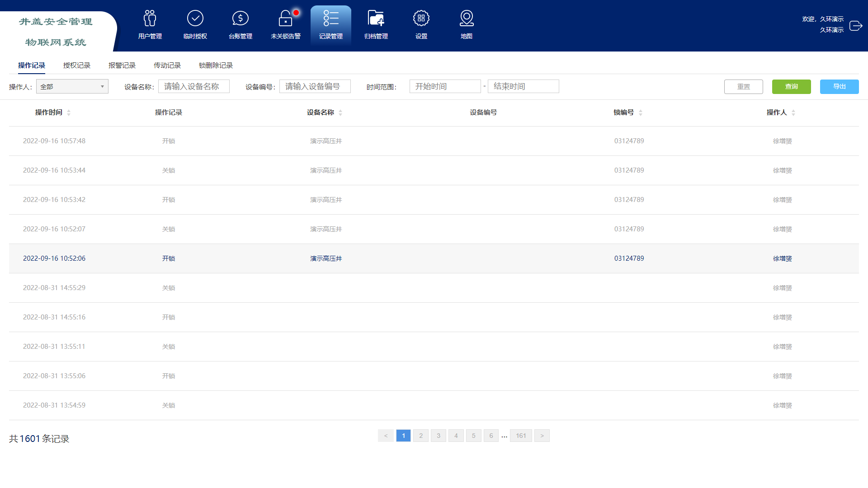This screenshot has height=488, width=868.
Task: Click 关锁 in the 10:52:07 row
Action: pos(169,229)
